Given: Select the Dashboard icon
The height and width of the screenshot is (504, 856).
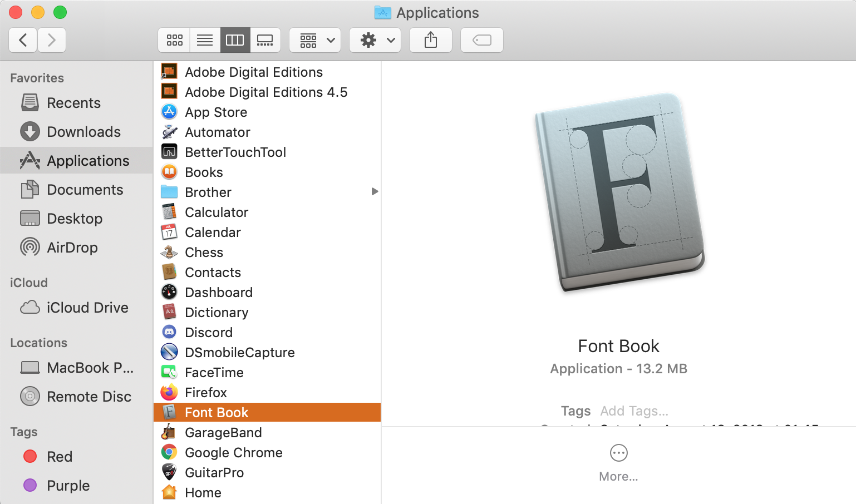Looking at the screenshot, I should pyautogui.click(x=169, y=292).
